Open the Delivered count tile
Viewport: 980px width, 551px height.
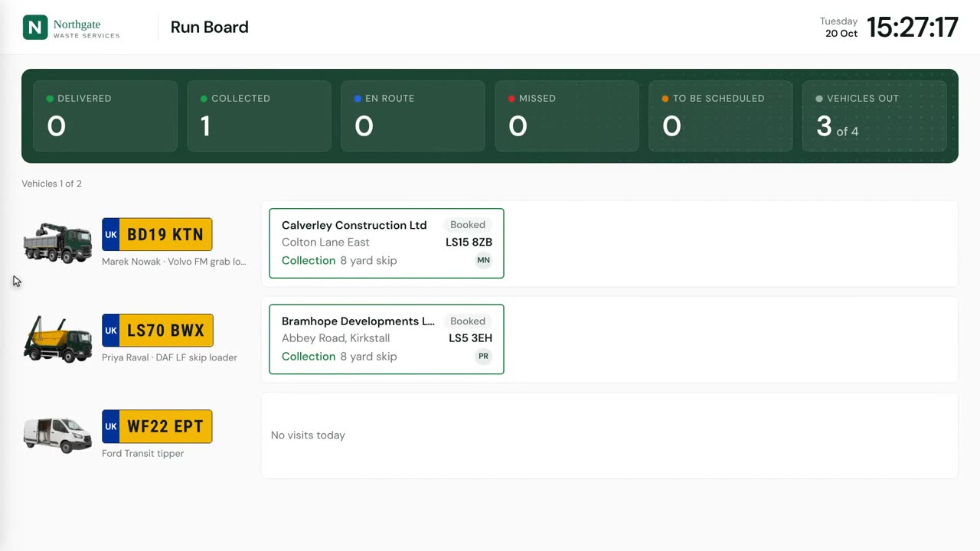[105, 116]
